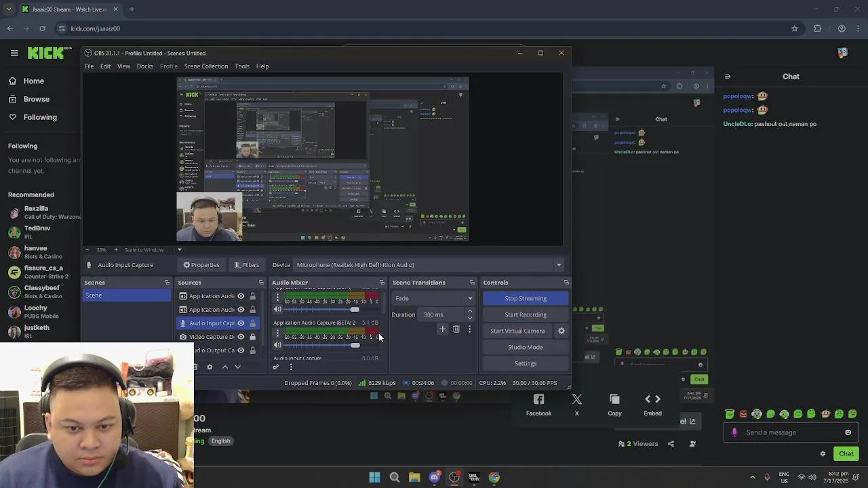Pop out the Sources dock
Viewport: 868px width, 488px height.
(261, 283)
